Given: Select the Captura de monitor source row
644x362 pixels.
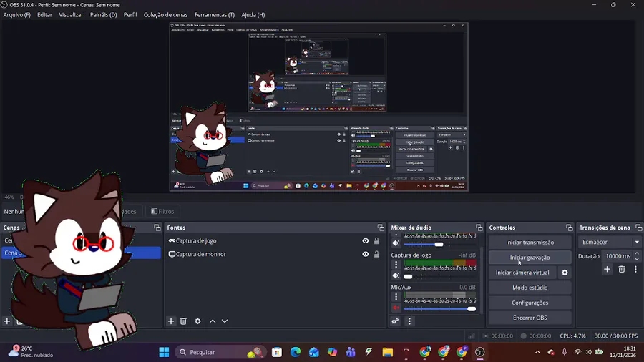Looking at the screenshot, I should coord(274,254).
